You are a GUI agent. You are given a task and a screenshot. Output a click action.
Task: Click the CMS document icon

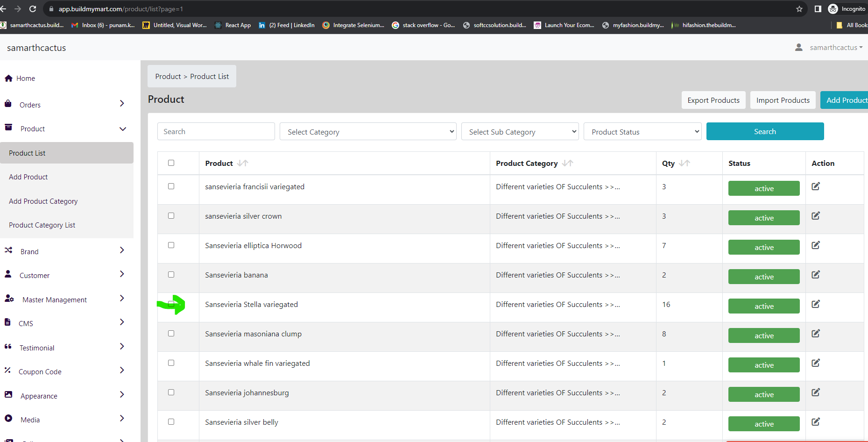7,322
